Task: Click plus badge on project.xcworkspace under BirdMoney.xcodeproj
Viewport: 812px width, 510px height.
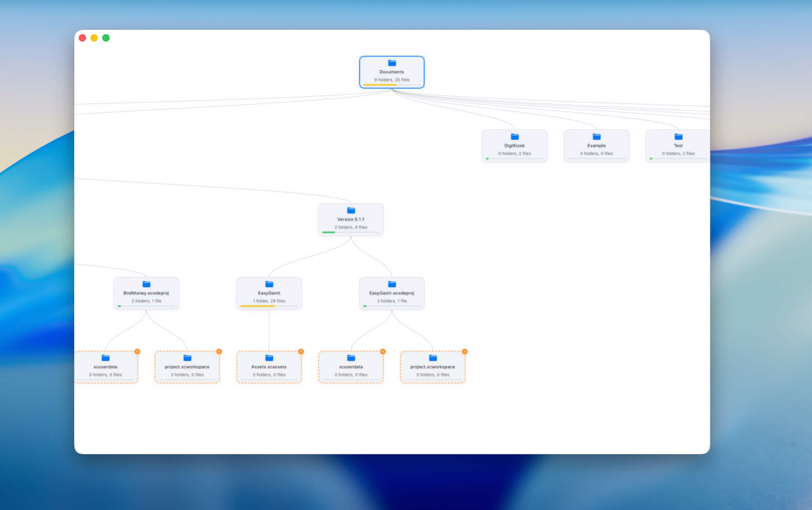Action: [219, 352]
